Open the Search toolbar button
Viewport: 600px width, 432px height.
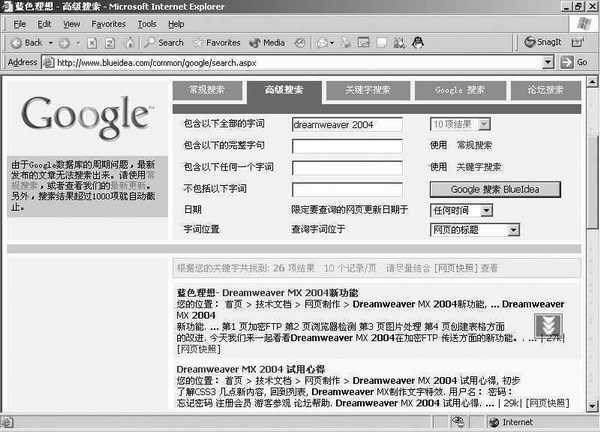click(164, 43)
